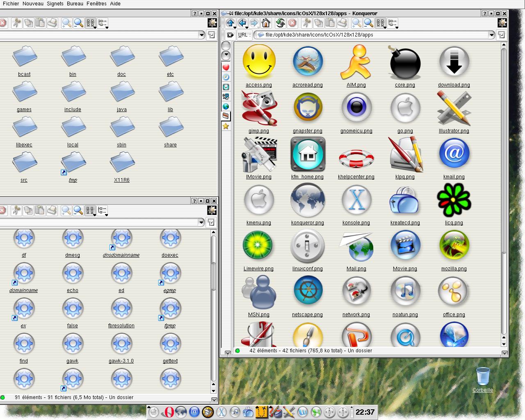Zoom out using the magnifier minus icon in apps window

[x=368, y=23]
